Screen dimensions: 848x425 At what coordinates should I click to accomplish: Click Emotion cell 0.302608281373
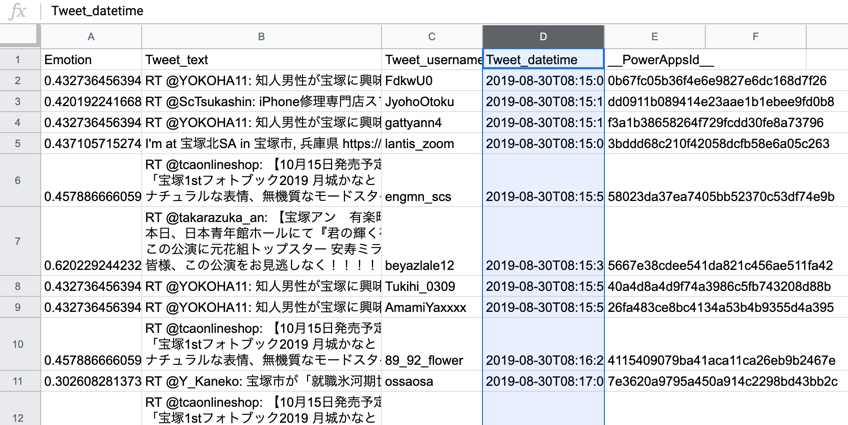pos(91,381)
